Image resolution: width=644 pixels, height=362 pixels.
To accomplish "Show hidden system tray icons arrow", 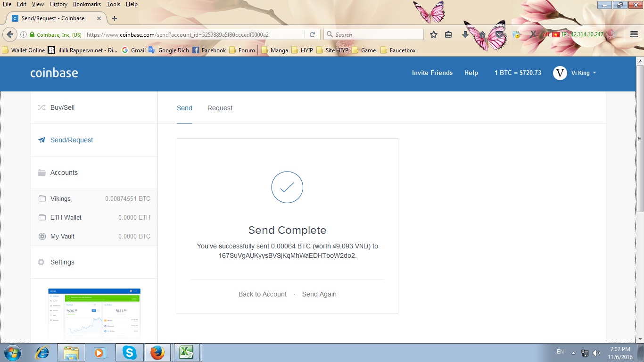I will tap(573, 353).
